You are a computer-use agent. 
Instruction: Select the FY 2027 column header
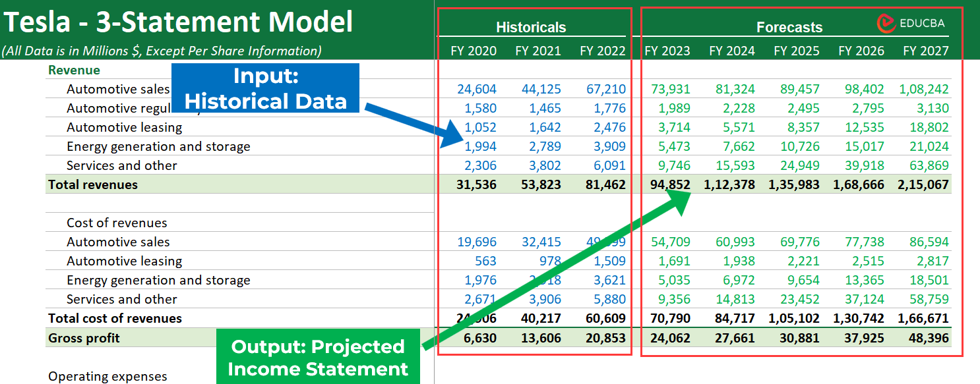tap(926, 51)
